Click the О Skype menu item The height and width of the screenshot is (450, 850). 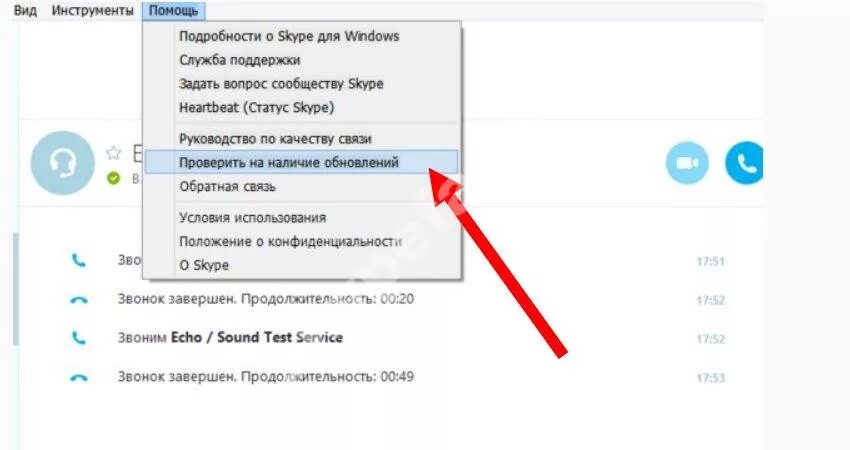tap(203, 265)
